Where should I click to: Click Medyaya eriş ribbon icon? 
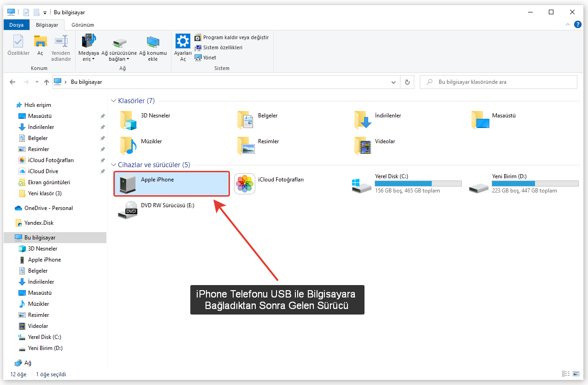(x=88, y=41)
